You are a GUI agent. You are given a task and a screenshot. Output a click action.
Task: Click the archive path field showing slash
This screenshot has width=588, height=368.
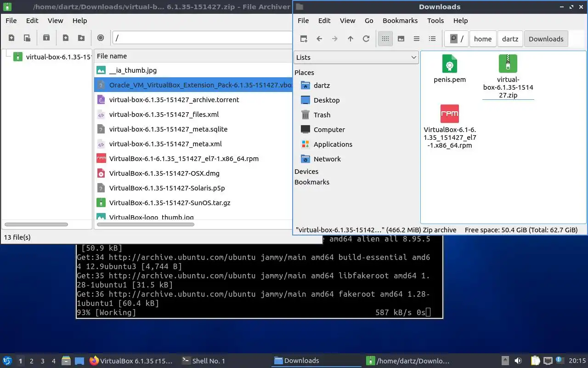click(x=203, y=38)
